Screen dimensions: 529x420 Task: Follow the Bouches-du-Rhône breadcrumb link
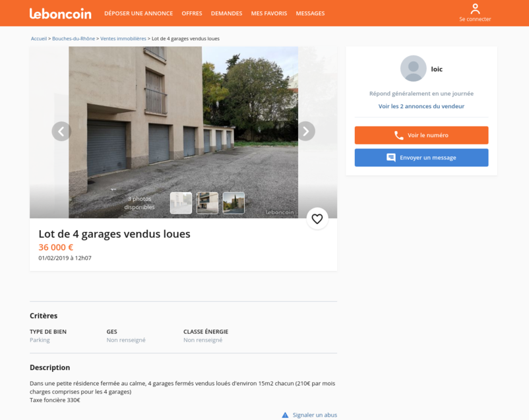[x=74, y=39]
